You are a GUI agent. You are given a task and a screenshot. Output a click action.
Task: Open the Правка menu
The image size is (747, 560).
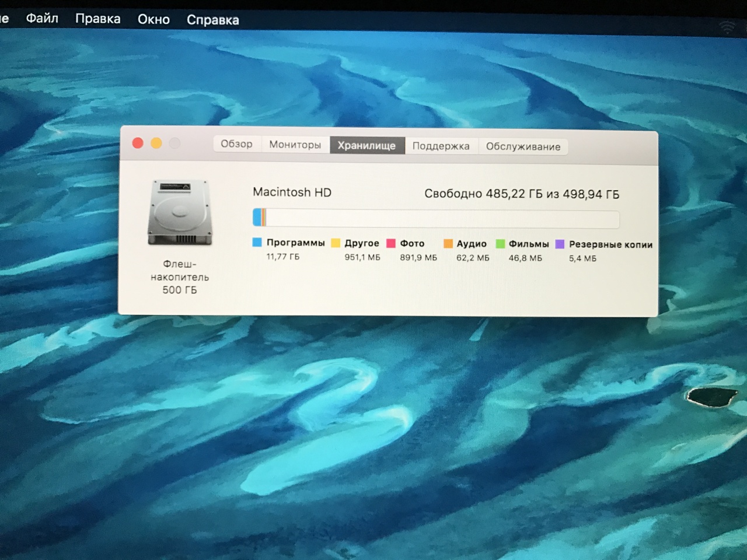click(x=97, y=19)
